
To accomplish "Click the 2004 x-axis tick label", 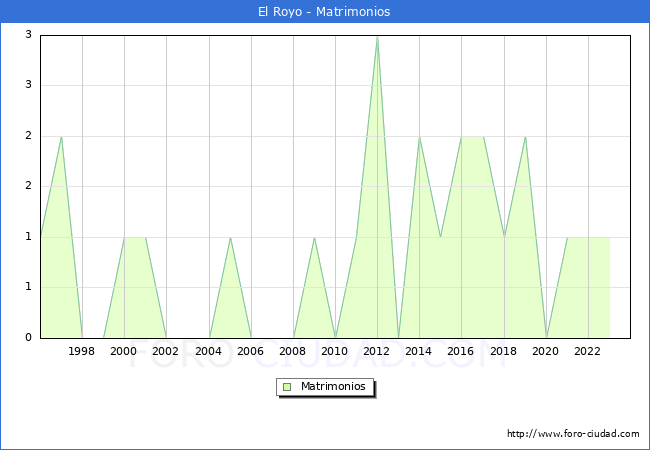I will [209, 351].
